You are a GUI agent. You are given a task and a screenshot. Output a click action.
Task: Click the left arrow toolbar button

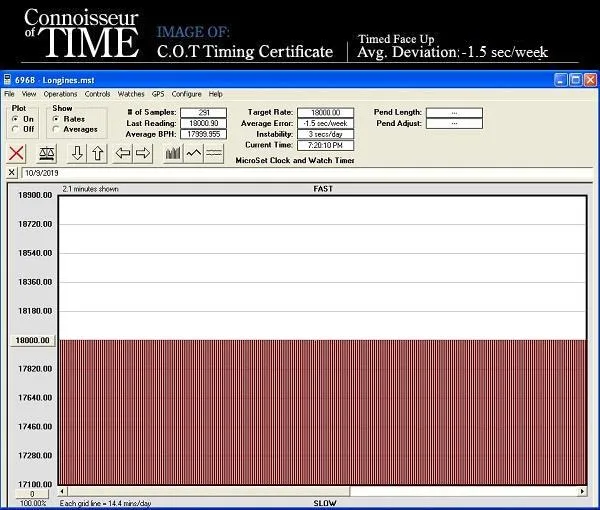(x=123, y=153)
